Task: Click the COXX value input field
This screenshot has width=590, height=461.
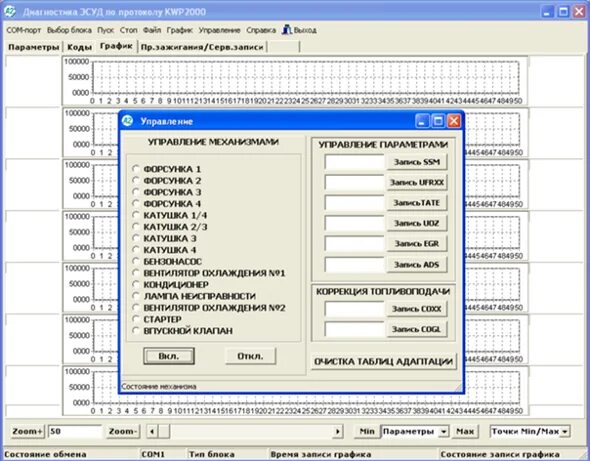Action: (354, 309)
